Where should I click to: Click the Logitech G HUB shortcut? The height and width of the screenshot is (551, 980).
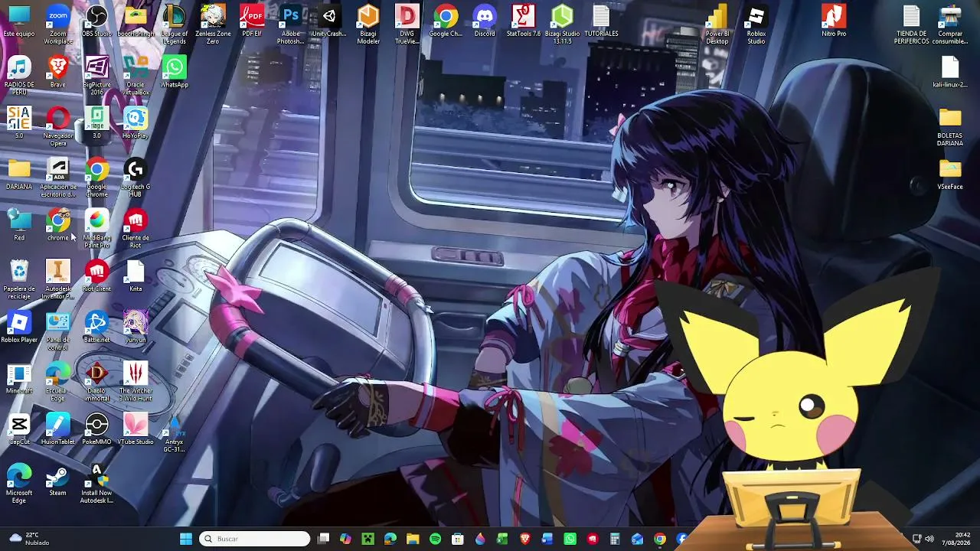[136, 178]
